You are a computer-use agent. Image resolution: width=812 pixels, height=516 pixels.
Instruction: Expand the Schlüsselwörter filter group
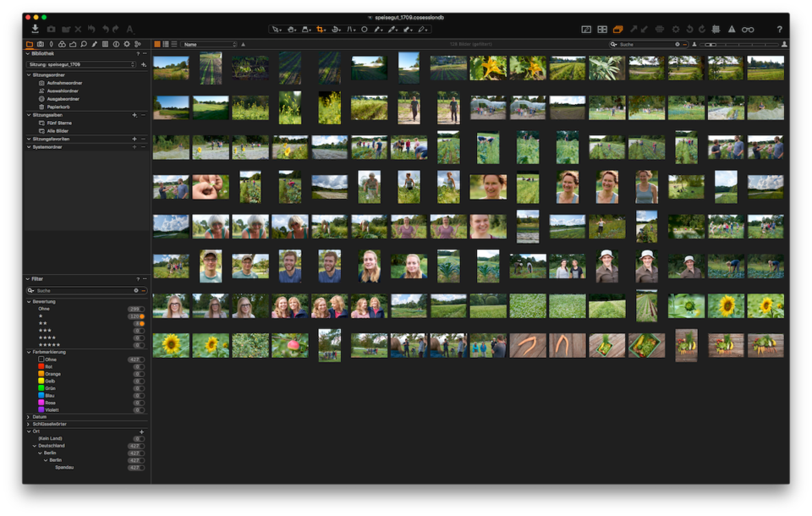pyautogui.click(x=29, y=425)
